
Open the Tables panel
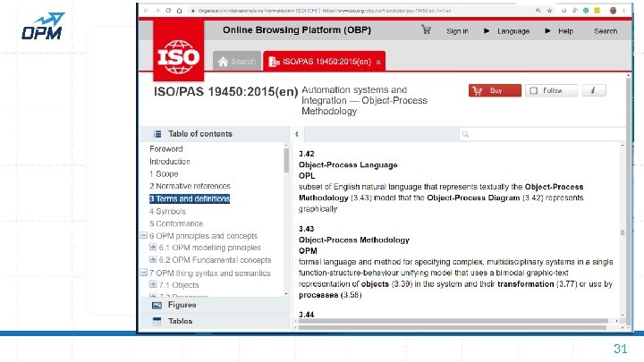click(x=215, y=321)
